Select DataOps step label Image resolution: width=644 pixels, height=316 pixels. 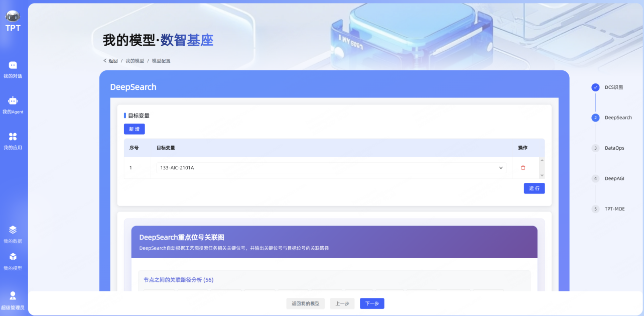(614, 148)
